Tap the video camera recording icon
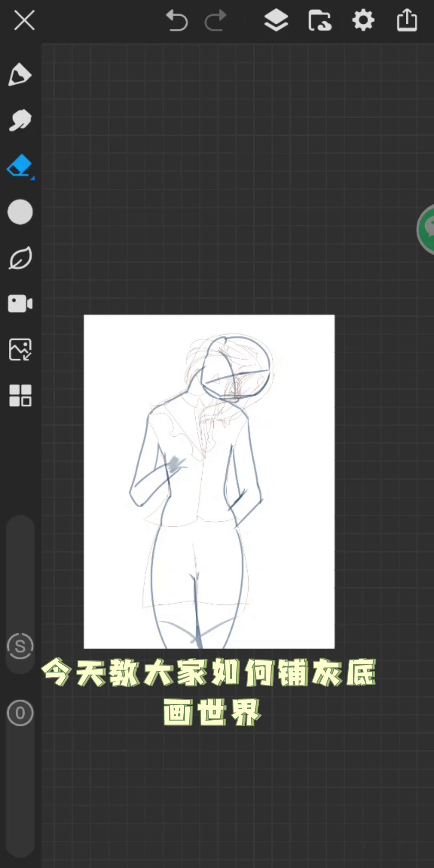This screenshot has height=868, width=434. (x=20, y=303)
